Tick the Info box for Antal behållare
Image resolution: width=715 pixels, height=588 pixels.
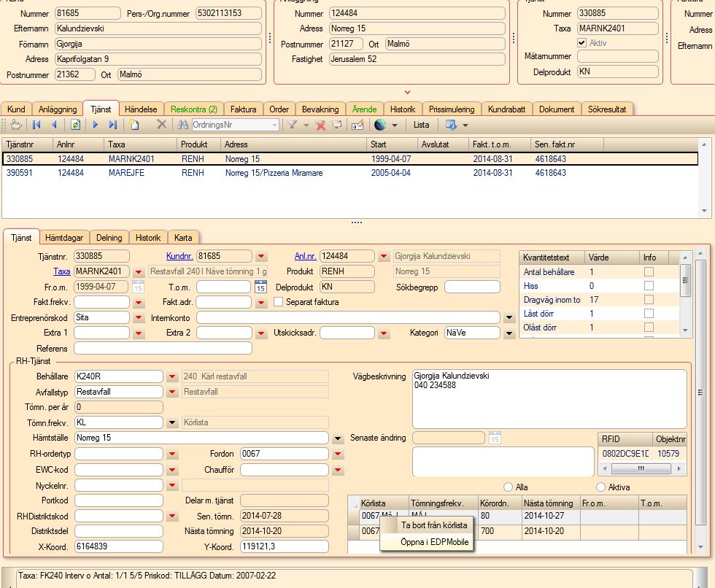coord(649,271)
